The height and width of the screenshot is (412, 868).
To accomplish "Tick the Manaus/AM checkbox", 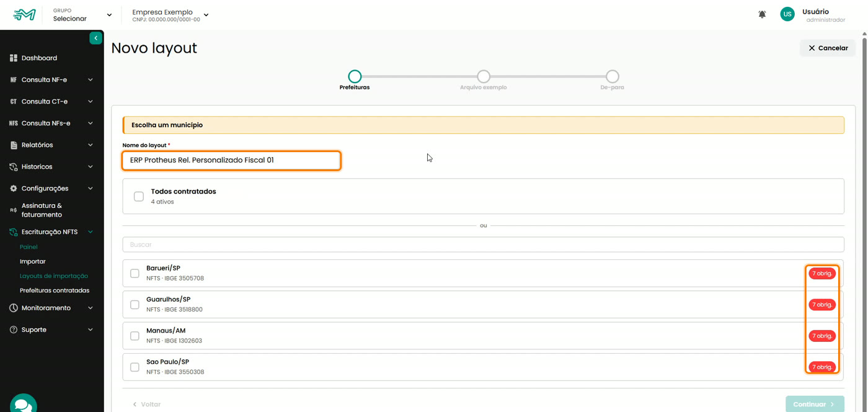I will coord(135,336).
